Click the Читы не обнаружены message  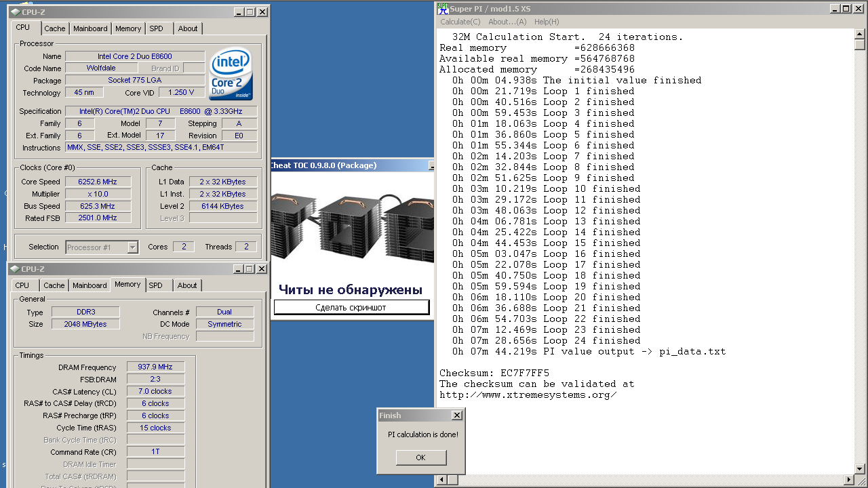coord(351,290)
